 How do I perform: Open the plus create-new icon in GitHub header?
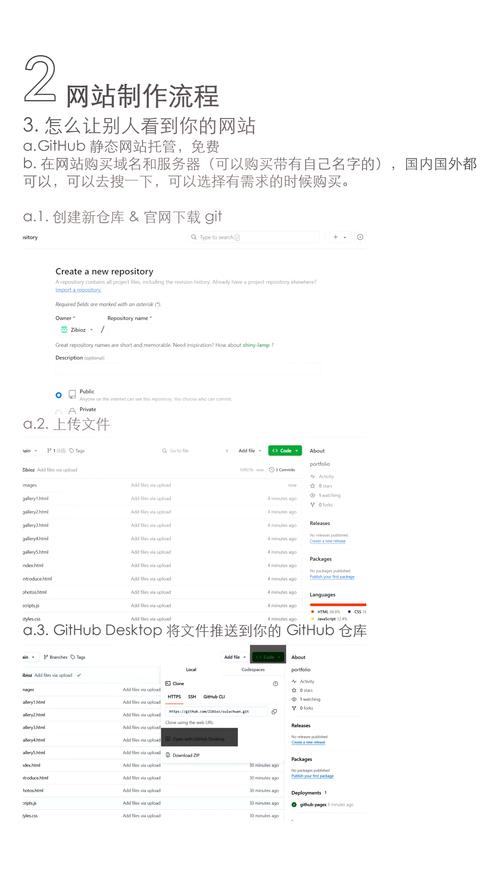335,237
